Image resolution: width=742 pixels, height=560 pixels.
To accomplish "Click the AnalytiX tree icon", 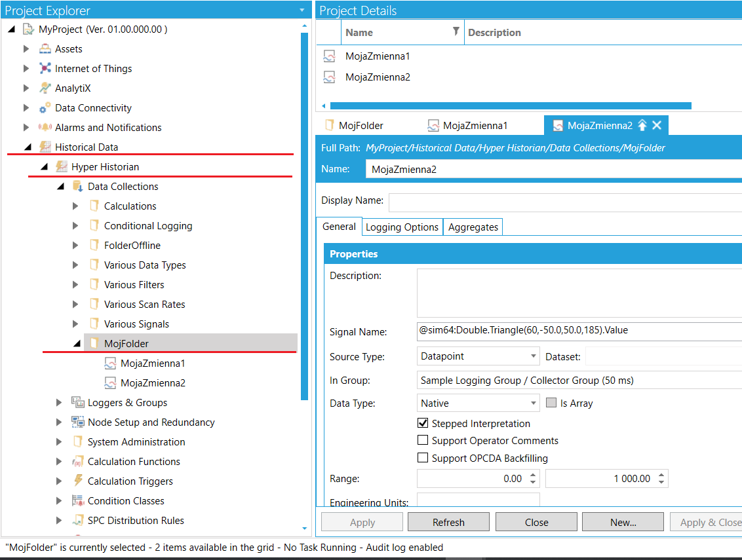I will click(x=45, y=88).
